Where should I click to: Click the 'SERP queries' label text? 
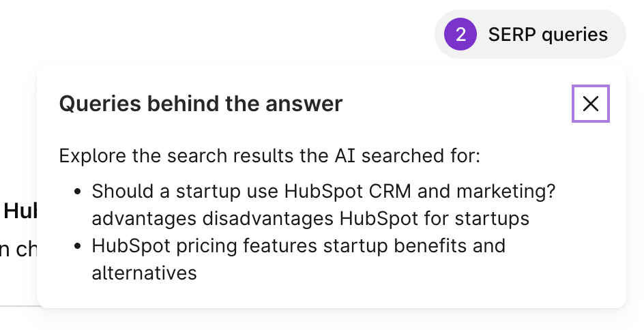tap(548, 34)
